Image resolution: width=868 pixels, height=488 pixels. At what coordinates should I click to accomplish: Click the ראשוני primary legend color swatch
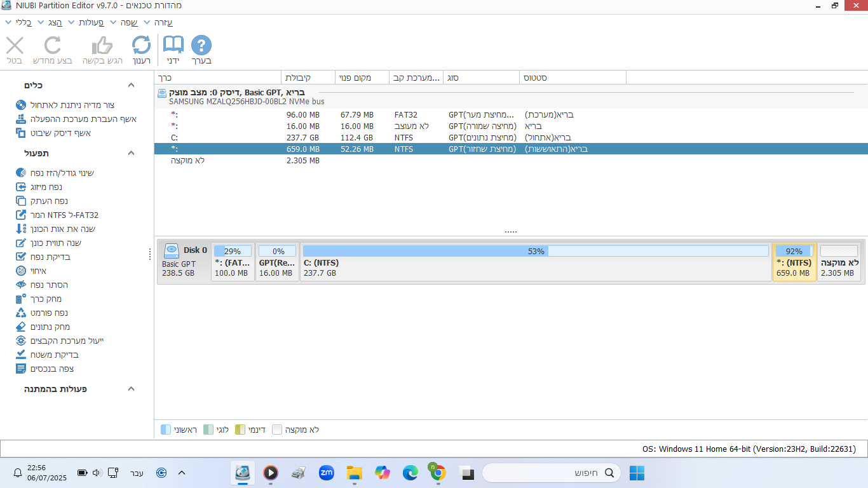[166, 430]
